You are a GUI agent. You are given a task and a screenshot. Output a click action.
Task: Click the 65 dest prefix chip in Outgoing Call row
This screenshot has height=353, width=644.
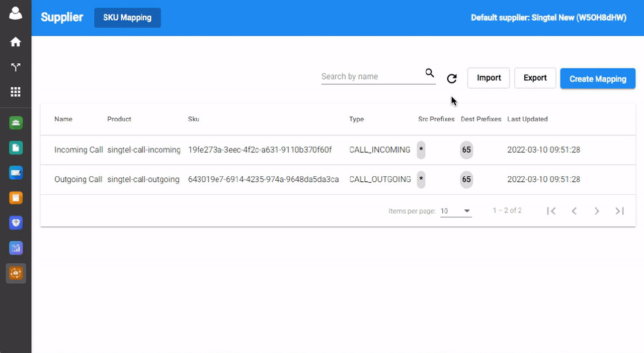[x=466, y=179]
